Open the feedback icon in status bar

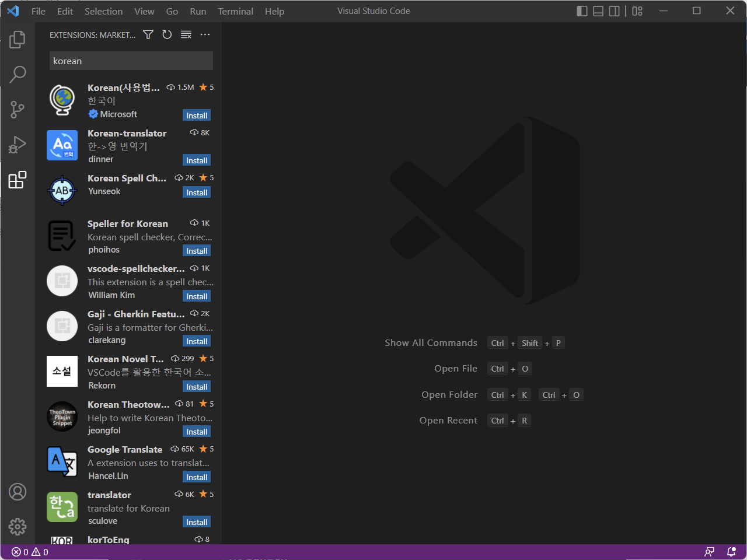tap(710, 552)
